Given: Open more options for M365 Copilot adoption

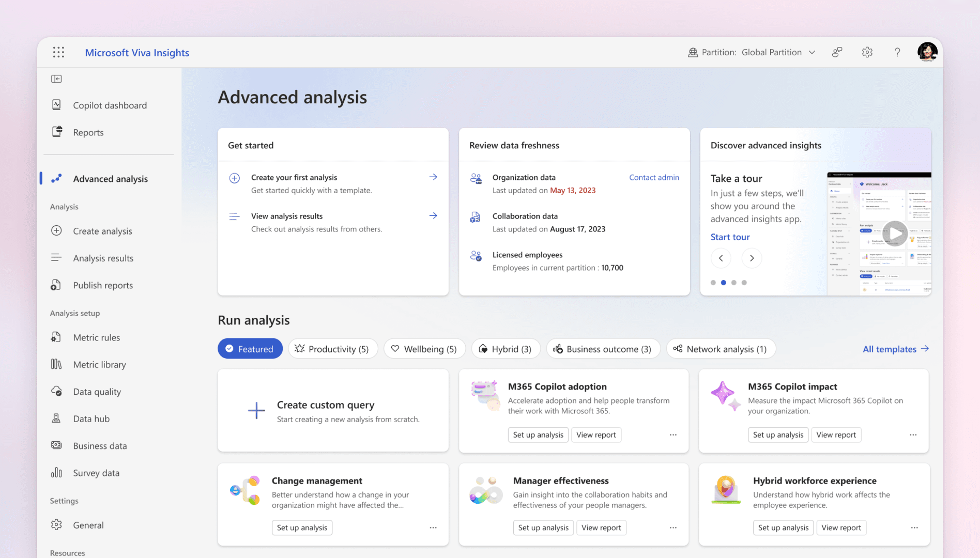Looking at the screenshot, I should coord(673,435).
